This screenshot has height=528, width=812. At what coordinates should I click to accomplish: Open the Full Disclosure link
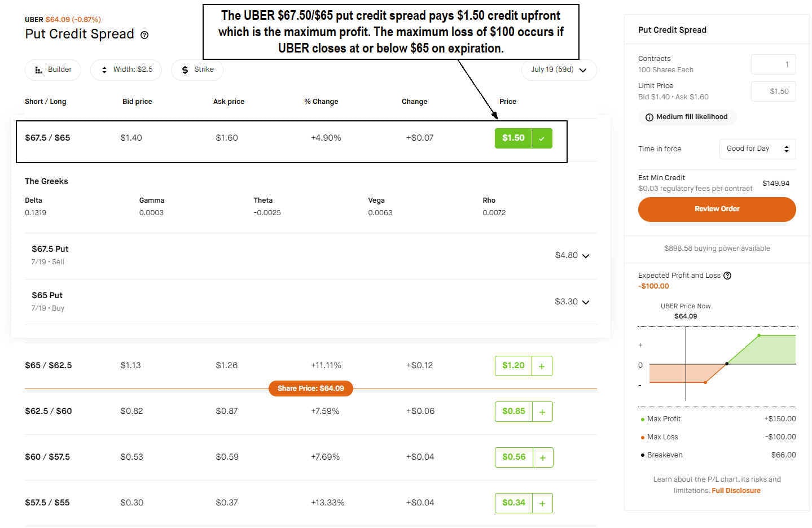coord(736,491)
